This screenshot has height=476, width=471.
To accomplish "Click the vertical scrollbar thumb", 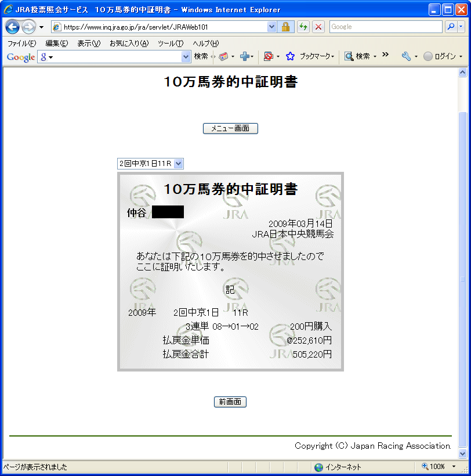I will coord(462,279).
